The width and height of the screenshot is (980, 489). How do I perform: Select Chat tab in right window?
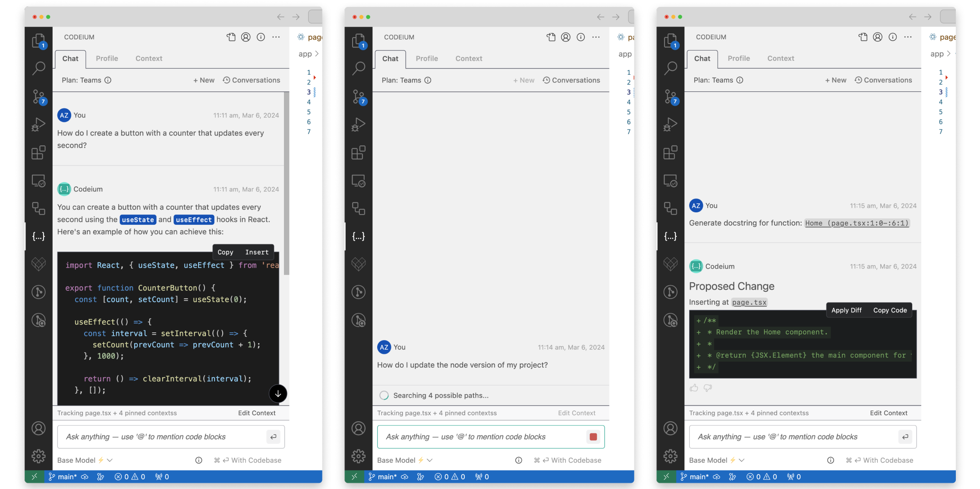[702, 59]
